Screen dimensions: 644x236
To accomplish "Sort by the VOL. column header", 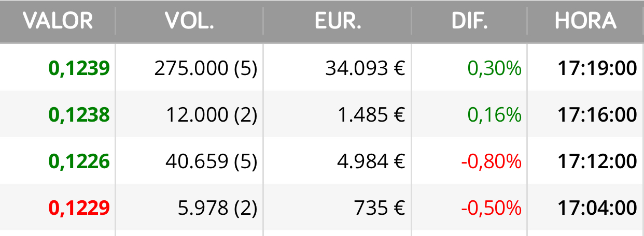I will click(x=189, y=21).
